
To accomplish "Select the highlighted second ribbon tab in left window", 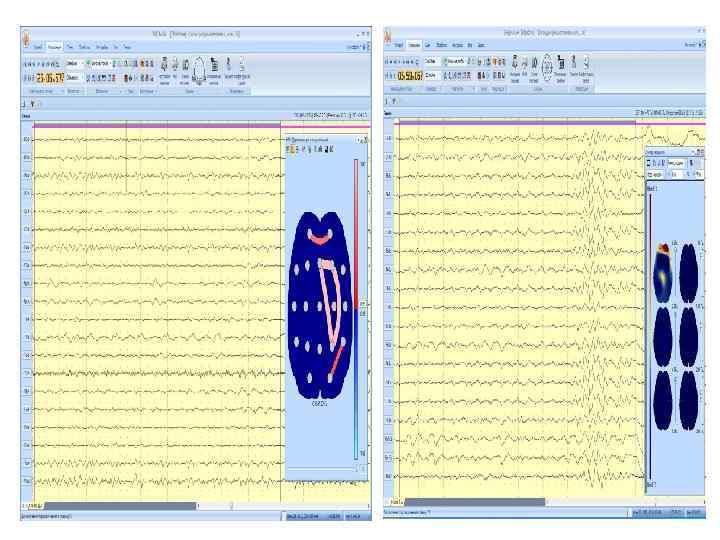I will (x=54, y=47).
